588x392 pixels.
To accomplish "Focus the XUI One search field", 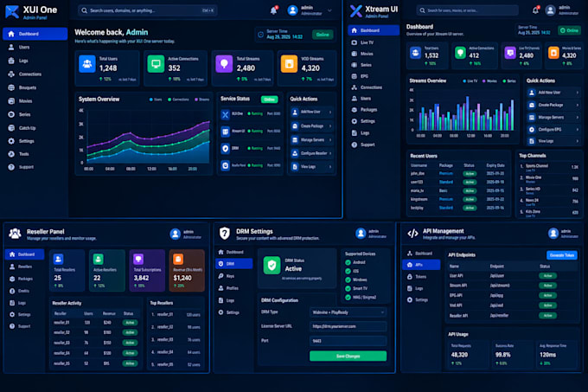I will (147, 10).
